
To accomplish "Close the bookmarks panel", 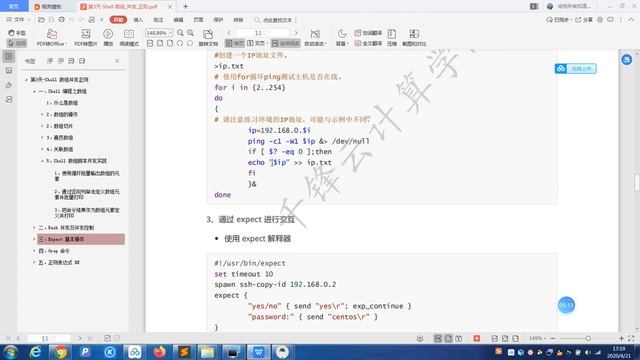I will click(117, 61).
